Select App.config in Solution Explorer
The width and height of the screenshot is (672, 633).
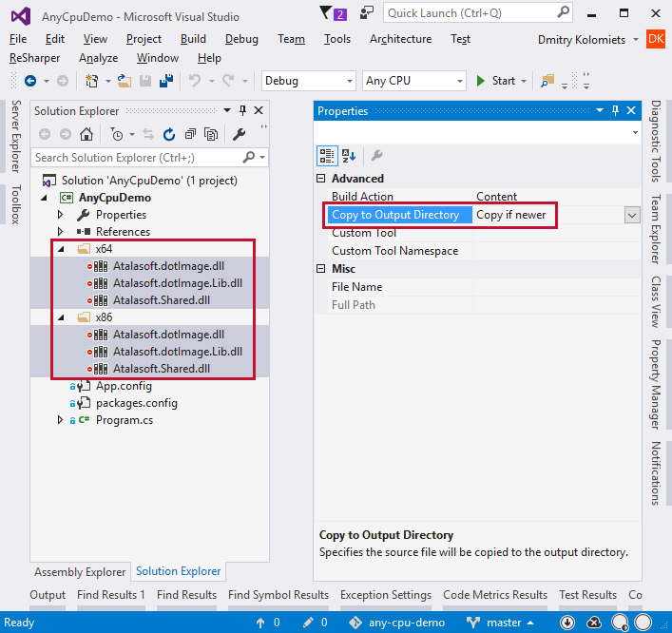click(124, 386)
